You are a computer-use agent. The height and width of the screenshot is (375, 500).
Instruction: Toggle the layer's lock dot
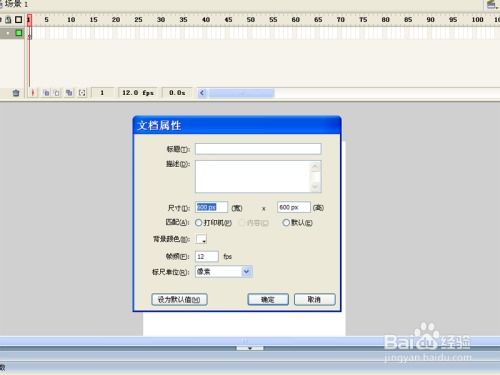pos(8,33)
